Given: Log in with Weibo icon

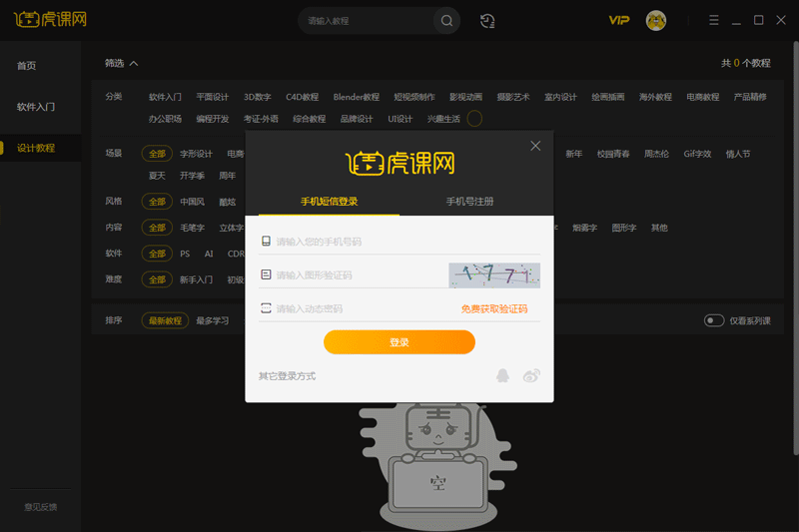Looking at the screenshot, I should (x=531, y=375).
